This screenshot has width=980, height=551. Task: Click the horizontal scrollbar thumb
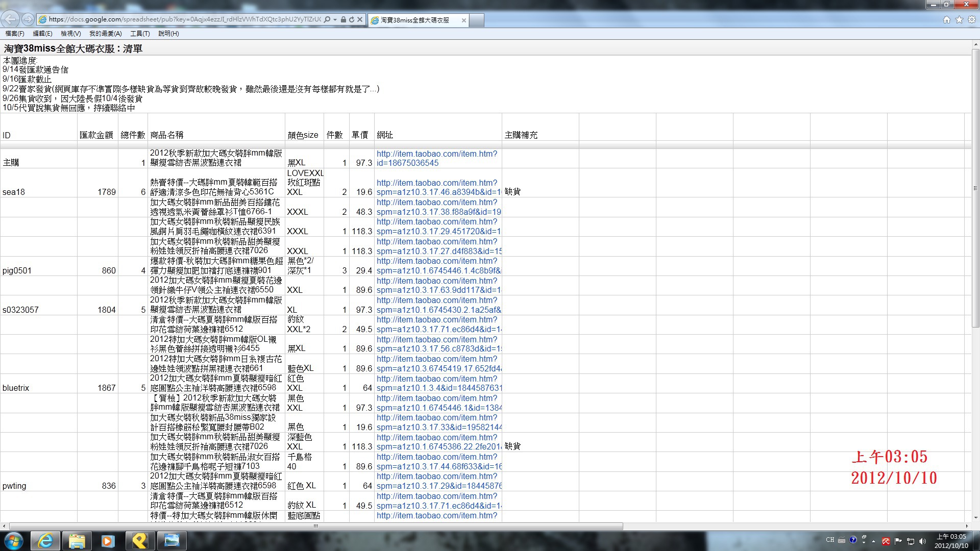click(x=316, y=526)
